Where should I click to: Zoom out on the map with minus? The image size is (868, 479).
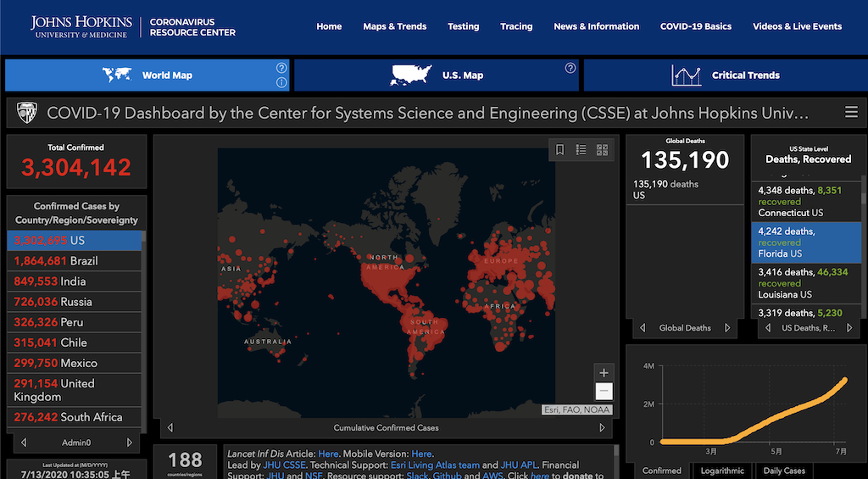(604, 392)
